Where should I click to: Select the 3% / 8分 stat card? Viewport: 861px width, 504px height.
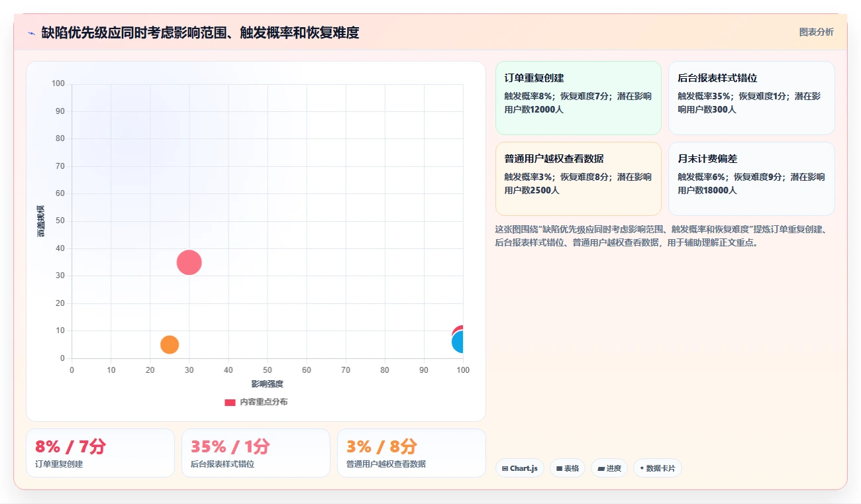pyautogui.click(x=411, y=453)
